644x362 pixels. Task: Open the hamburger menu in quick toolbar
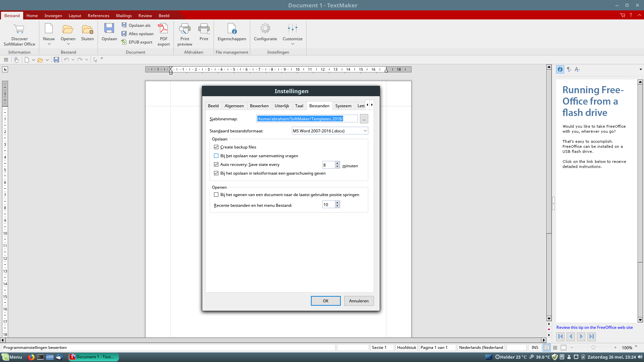pyautogui.click(x=6, y=60)
